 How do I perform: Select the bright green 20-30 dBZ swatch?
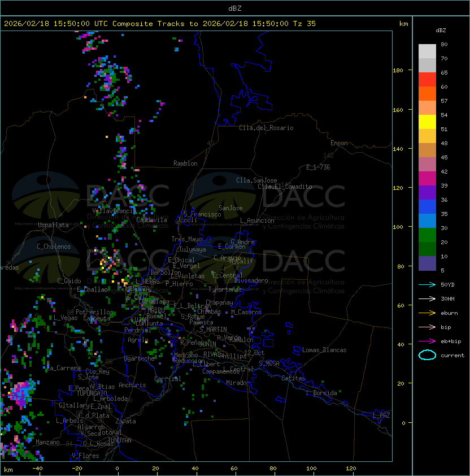[x=427, y=235]
